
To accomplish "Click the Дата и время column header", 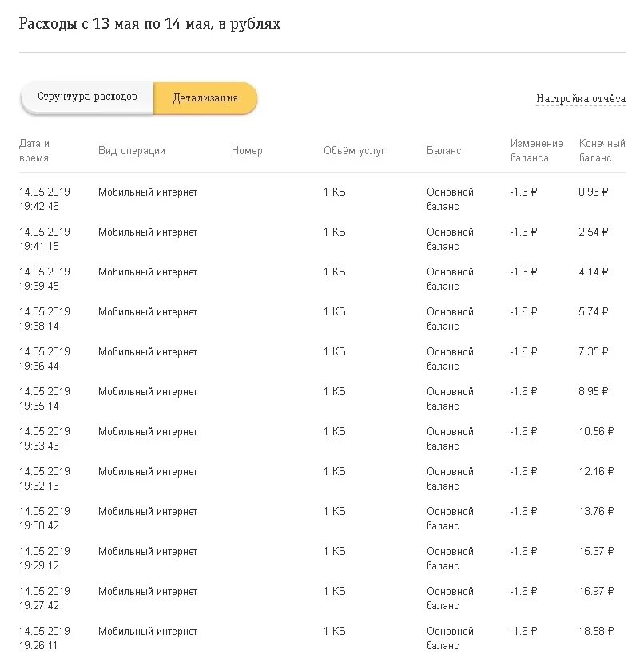I will (x=34, y=150).
